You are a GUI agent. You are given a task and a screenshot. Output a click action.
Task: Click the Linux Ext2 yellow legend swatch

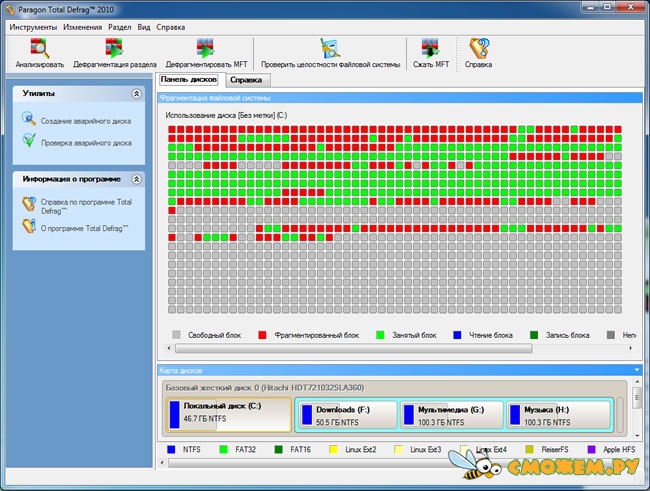click(333, 450)
